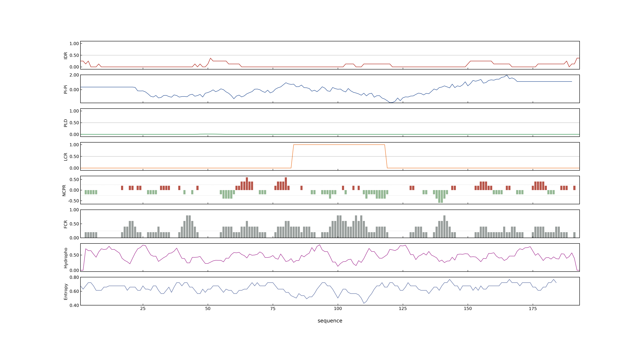Click the Pi-Pi curve peak near position 165
Screen dimensions: 644x343
[x=507, y=75]
